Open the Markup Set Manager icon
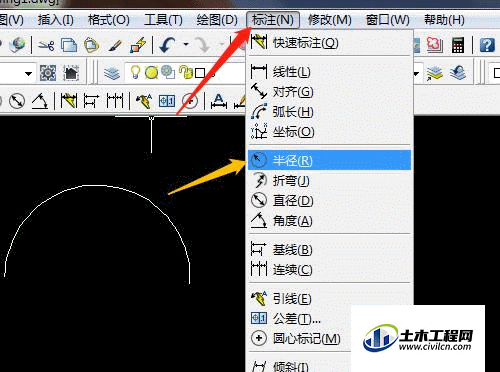 pos(434,45)
